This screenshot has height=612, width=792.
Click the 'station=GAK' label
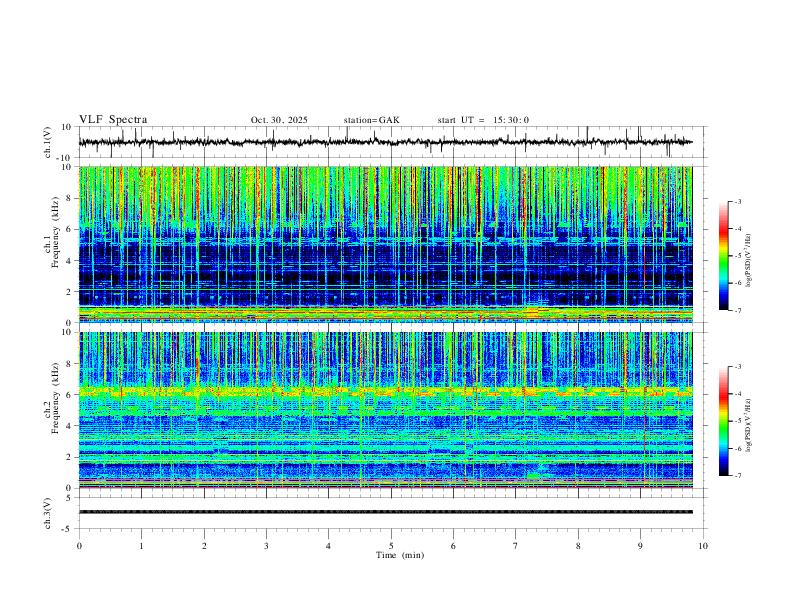(371, 120)
